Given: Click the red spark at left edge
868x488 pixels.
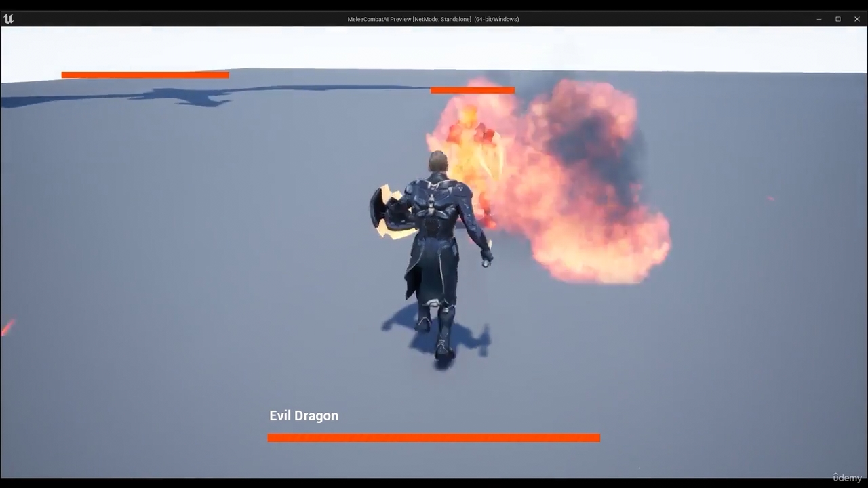Looking at the screenshot, I should point(7,328).
